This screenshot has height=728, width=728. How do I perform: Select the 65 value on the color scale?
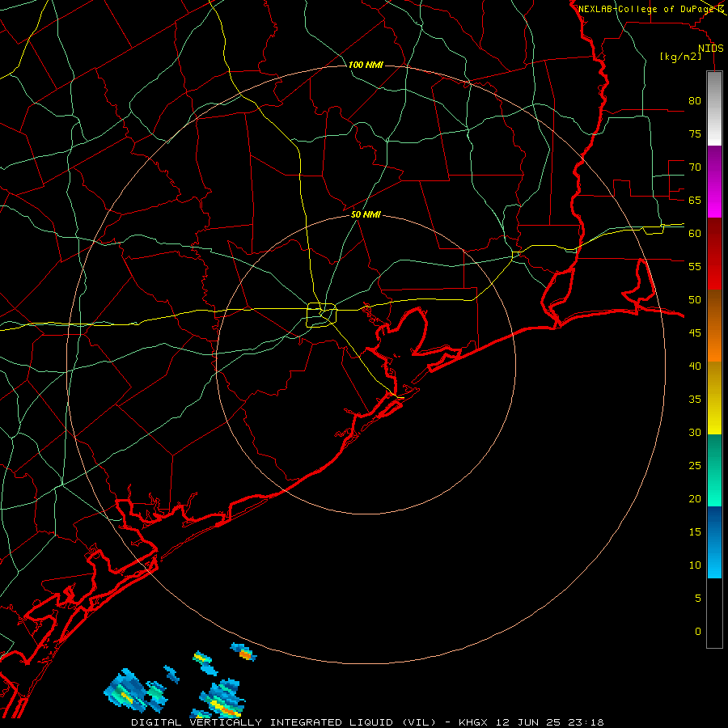pyautogui.click(x=695, y=200)
